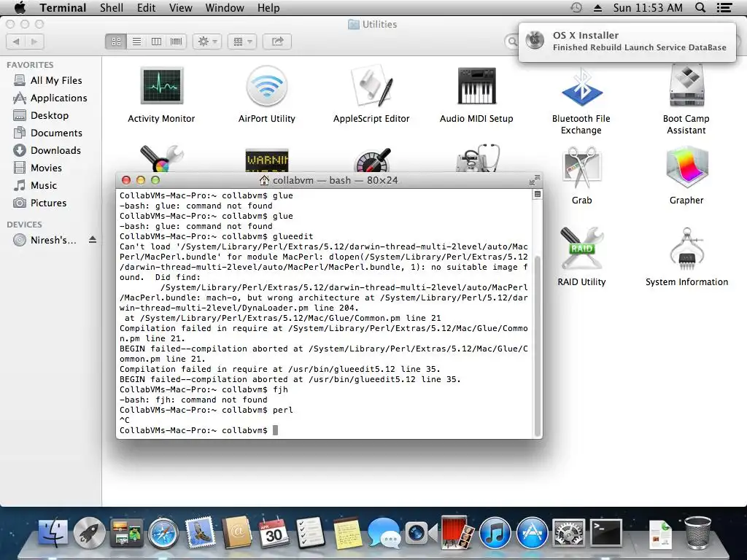Open Notification Center from menu bar

(x=724, y=7)
